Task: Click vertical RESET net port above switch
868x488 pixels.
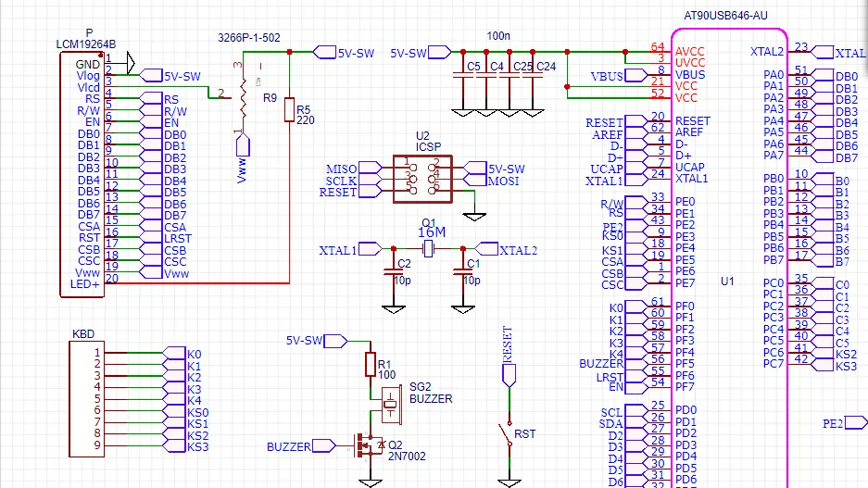Action: point(509,375)
